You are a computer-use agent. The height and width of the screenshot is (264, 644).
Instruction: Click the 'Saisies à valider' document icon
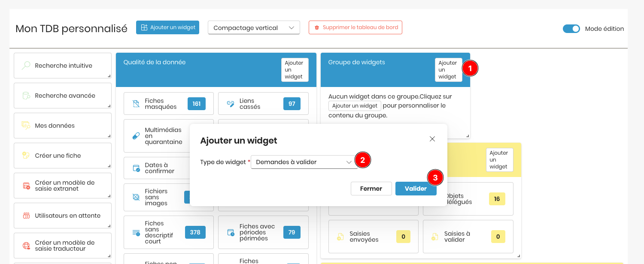point(435,237)
